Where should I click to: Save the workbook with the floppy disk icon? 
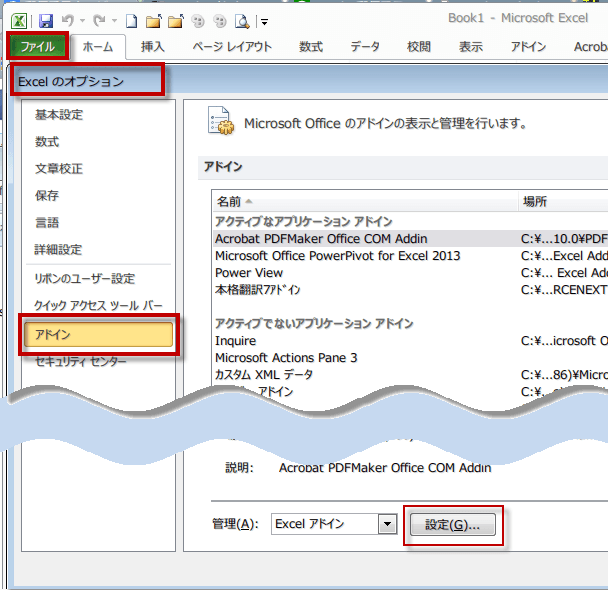click(46, 21)
